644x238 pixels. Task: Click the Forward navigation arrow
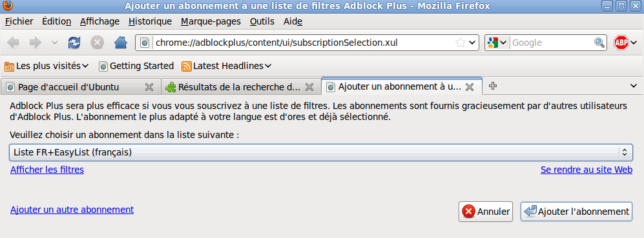36,43
